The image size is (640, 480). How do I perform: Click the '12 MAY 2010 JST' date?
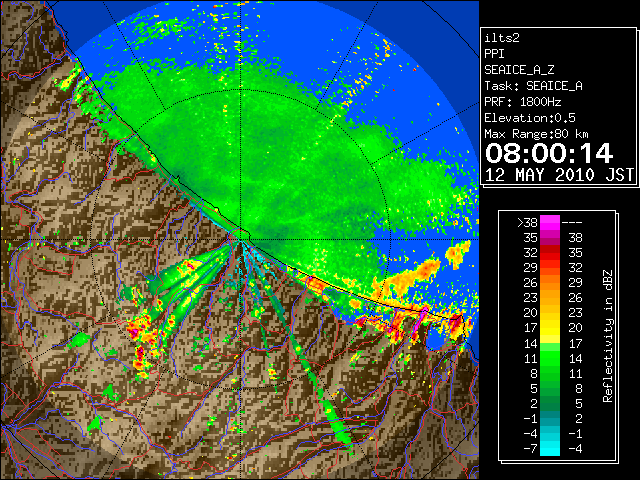point(559,175)
